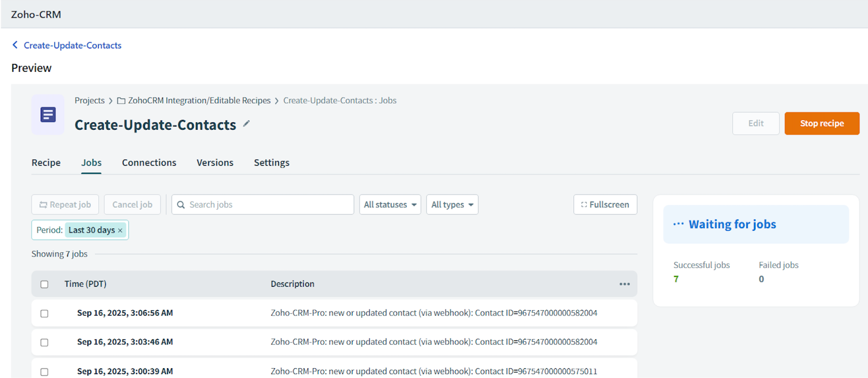
Task: Switch to the Recipe tab
Action: point(46,162)
